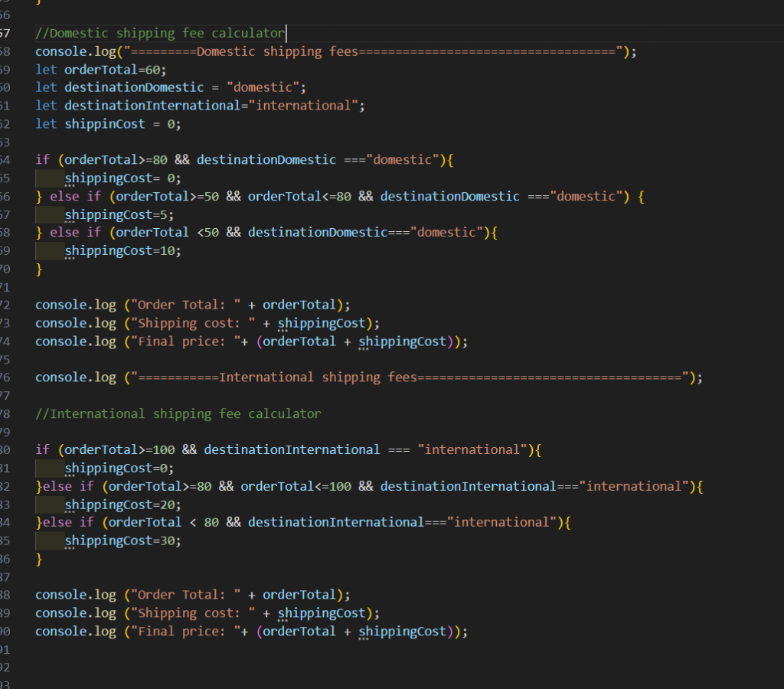784x689 pixels.
Task: Click the shippingCost=30 assignment
Action: (122, 540)
